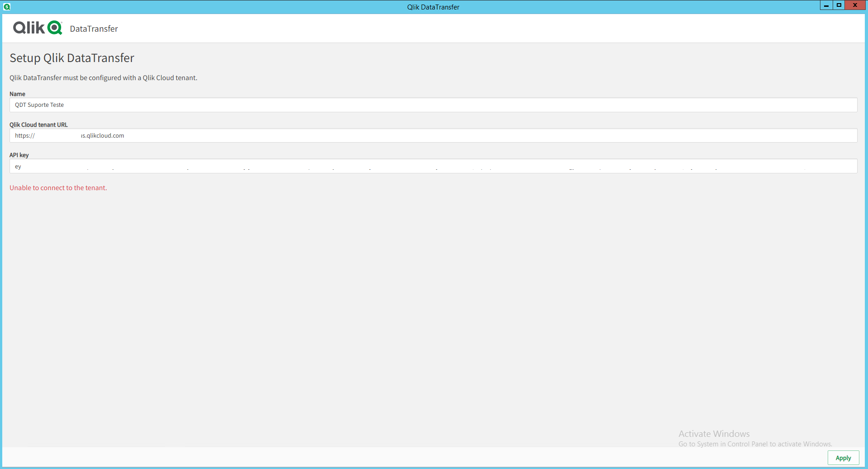Maximize the Qlik DataTransfer window

[839, 5]
